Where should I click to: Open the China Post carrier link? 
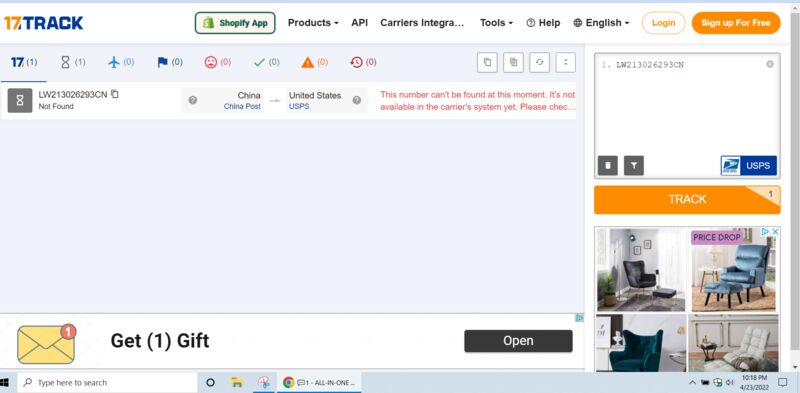tap(242, 107)
